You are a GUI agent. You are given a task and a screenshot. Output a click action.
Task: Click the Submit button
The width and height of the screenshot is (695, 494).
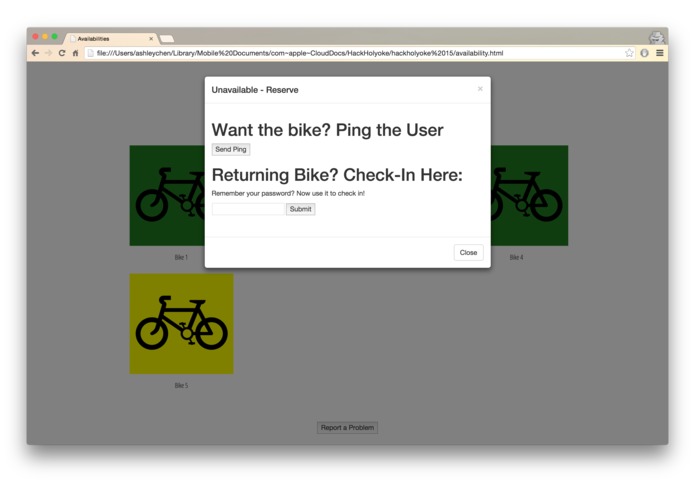(301, 209)
